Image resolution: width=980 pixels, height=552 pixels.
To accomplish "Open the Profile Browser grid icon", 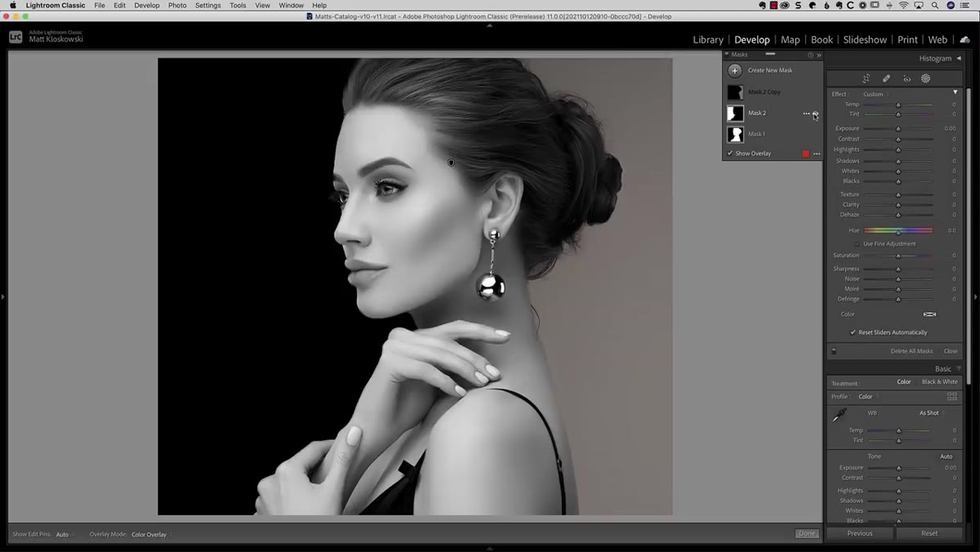I will click(951, 397).
